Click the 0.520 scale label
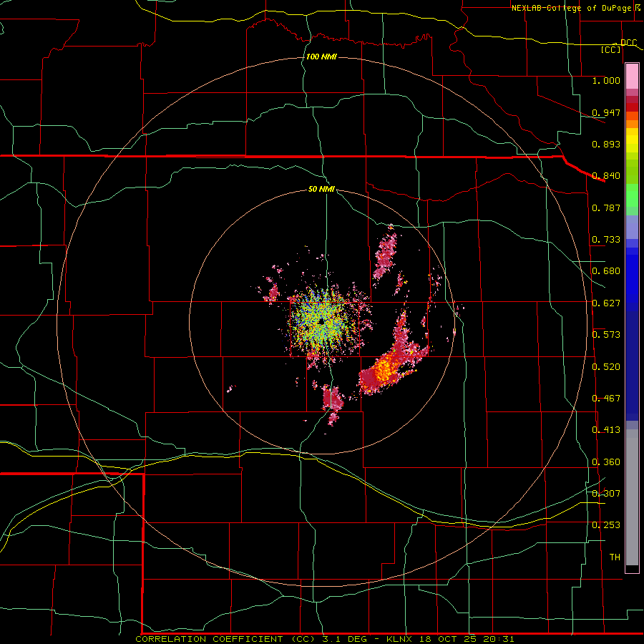644x644 pixels. (606, 367)
